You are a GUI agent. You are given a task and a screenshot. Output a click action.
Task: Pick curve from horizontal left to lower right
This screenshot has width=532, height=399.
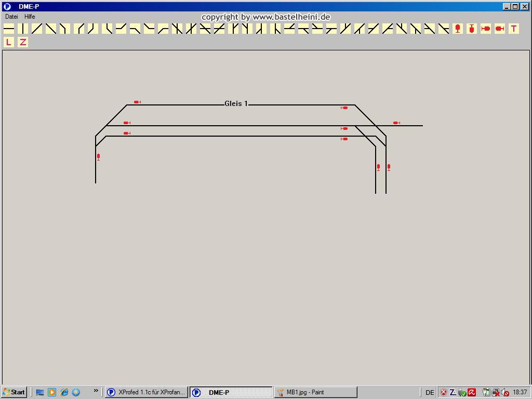tap(135, 29)
